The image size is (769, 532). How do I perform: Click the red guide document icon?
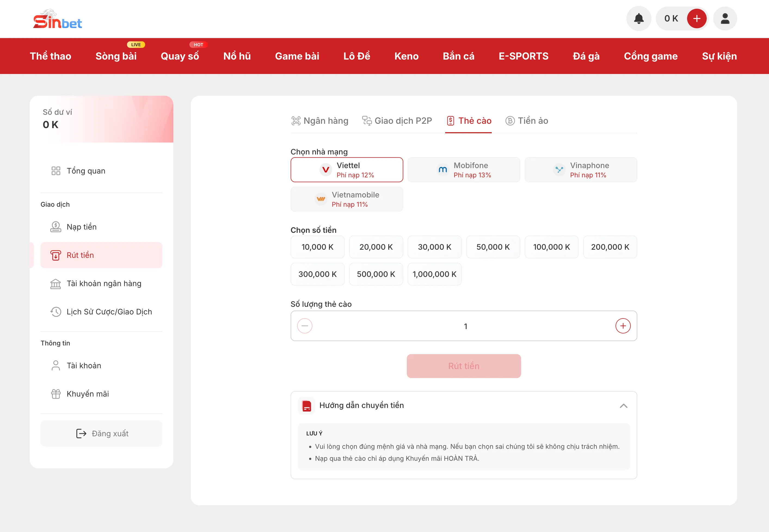click(306, 406)
